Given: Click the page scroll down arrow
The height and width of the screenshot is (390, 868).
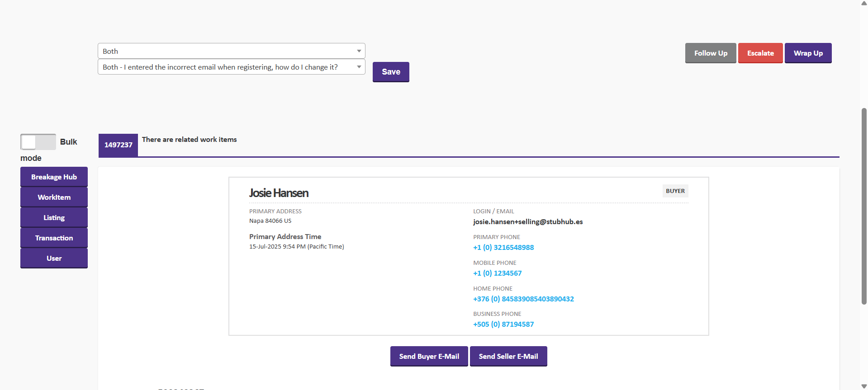Looking at the screenshot, I should [864, 386].
